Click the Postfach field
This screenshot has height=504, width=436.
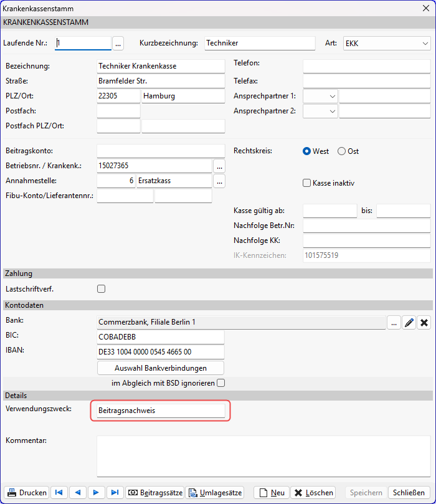point(118,112)
